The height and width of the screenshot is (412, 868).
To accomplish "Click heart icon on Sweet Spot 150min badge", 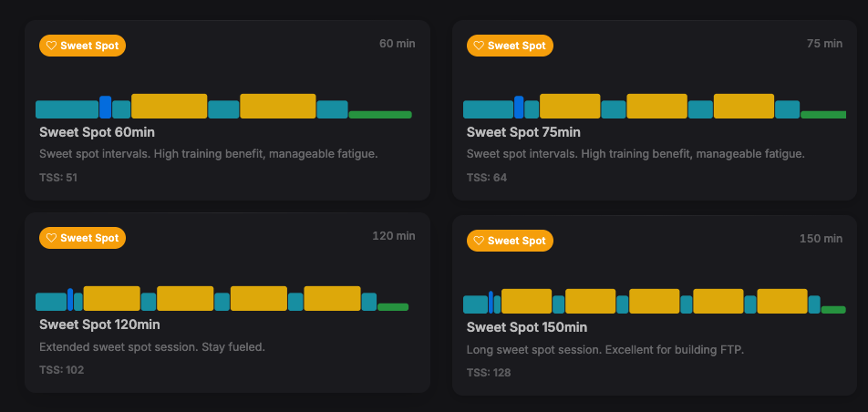I will [x=480, y=241].
